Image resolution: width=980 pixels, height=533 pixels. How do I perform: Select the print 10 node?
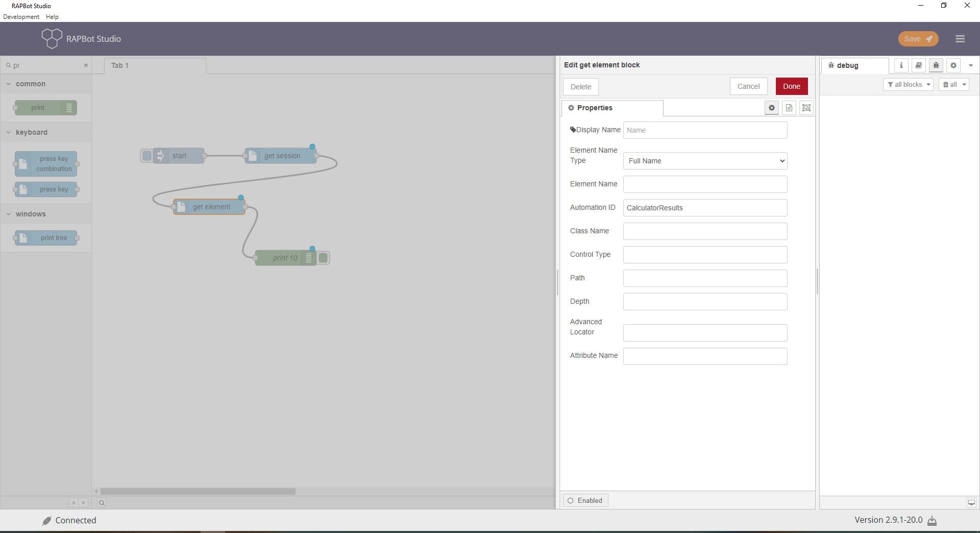pos(285,258)
